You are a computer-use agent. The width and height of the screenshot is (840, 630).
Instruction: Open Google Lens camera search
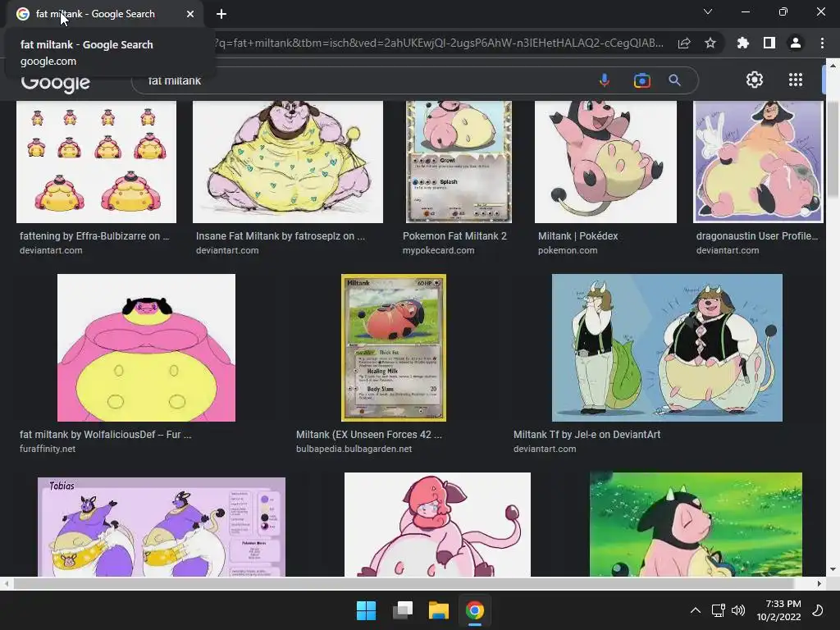click(641, 80)
